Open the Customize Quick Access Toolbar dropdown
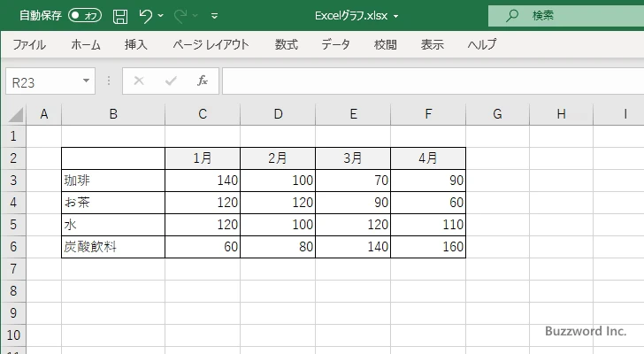The width and height of the screenshot is (644, 354). [214, 16]
